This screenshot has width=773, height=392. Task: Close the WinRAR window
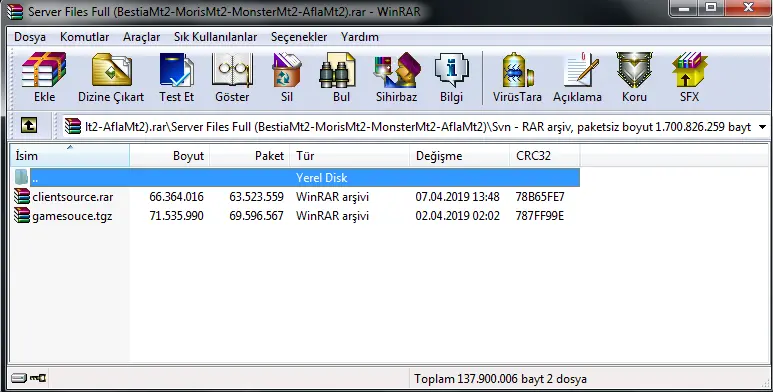[748, 8]
